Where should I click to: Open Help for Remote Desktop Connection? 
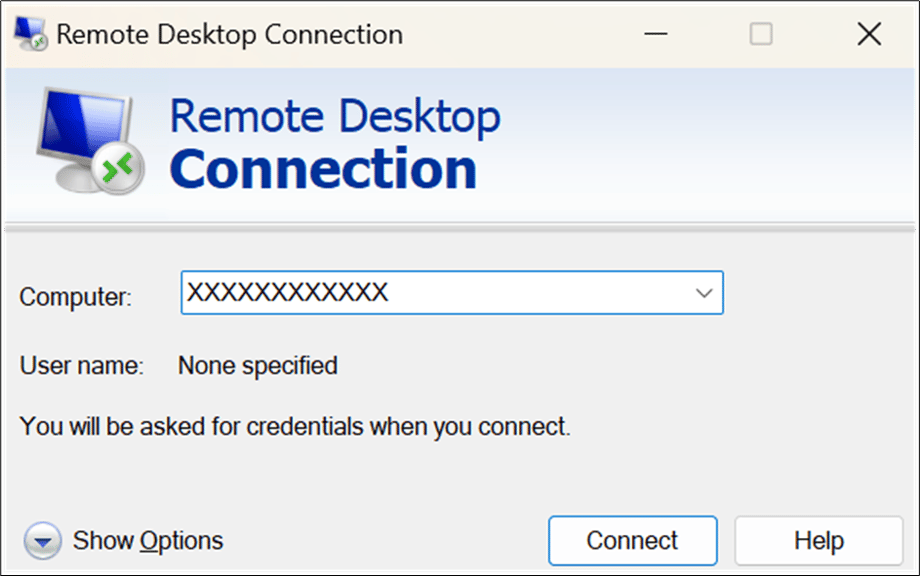click(819, 540)
